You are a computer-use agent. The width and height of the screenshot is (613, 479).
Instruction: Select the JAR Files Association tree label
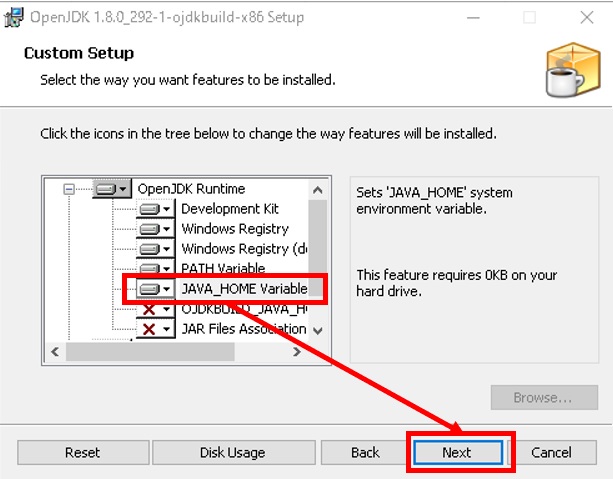[x=244, y=329]
